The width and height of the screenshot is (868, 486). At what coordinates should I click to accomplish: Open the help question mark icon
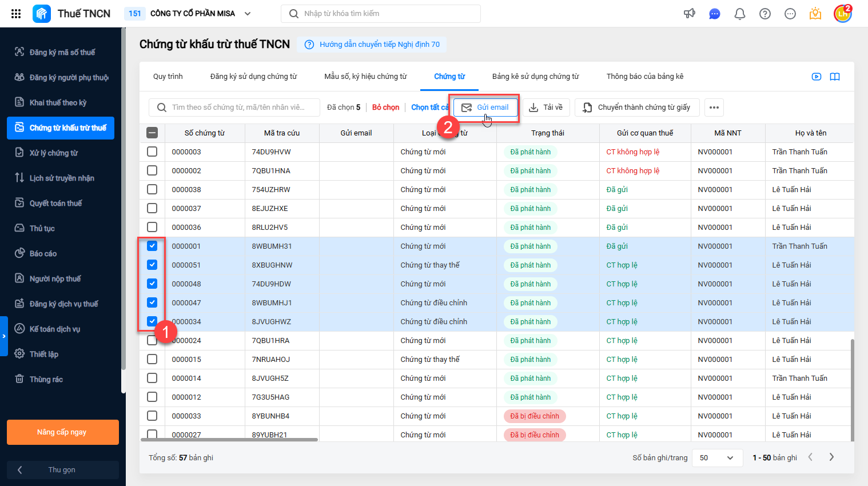click(765, 14)
